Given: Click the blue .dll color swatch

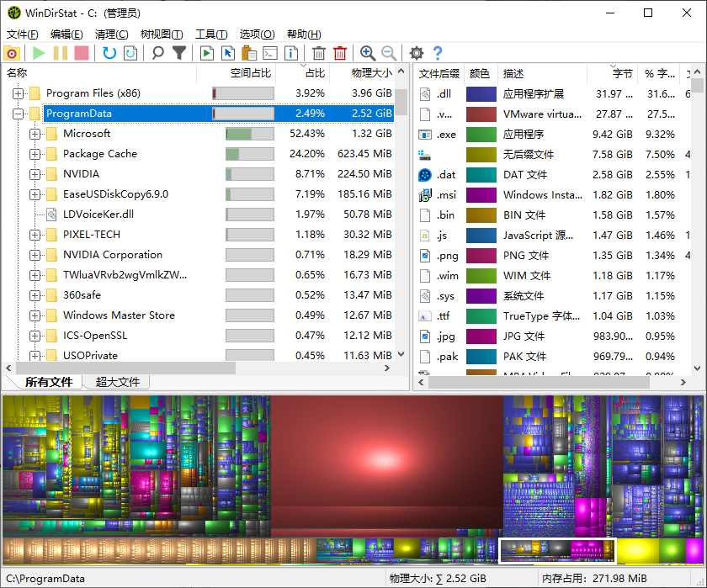Looking at the screenshot, I should click(481, 94).
